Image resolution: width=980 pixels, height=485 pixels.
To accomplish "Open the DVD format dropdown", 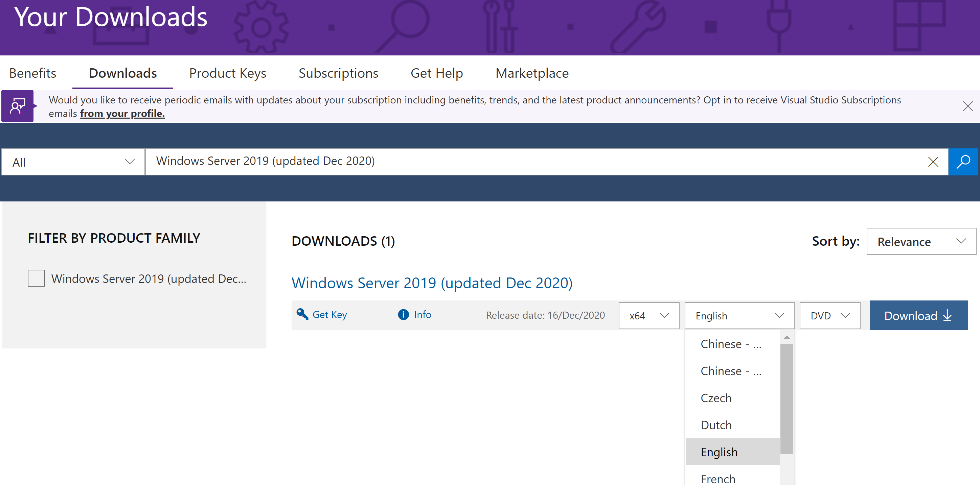I will coord(830,315).
